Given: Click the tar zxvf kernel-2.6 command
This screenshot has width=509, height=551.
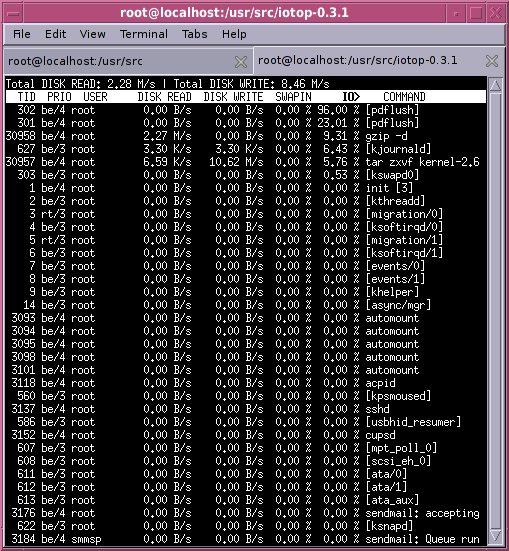Looking at the screenshot, I should click(x=422, y=162).
